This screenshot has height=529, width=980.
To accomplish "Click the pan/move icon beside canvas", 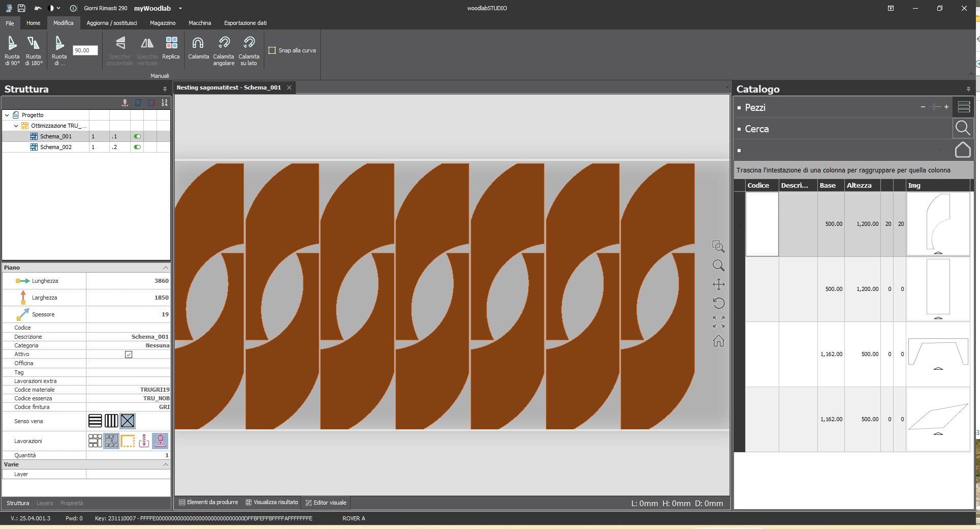I will click(x=718, y=284).
